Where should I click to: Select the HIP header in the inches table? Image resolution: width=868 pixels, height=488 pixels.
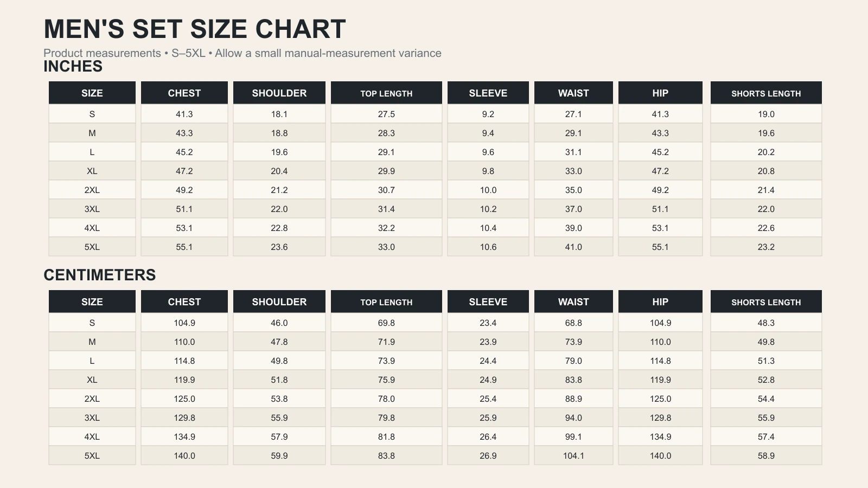[660, 93]
